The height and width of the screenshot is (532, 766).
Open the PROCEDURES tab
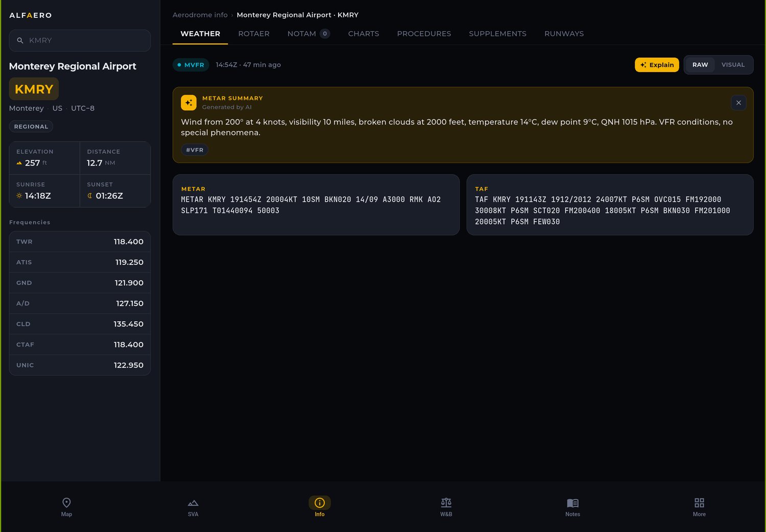[424, 34]
